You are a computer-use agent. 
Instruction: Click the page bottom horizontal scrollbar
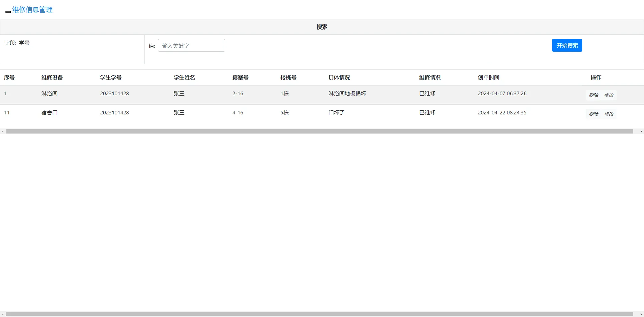click(x=319, y=314)
